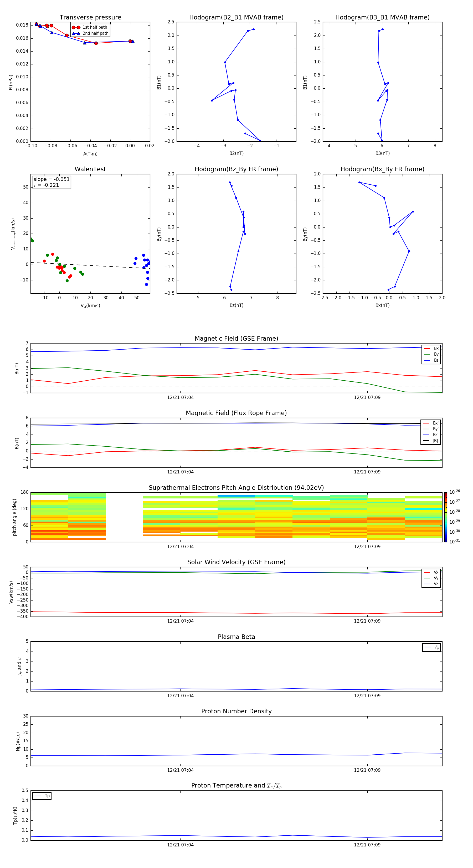
Task: Click the 'Transverse pressure' plot title
Action: click(90, 17)
